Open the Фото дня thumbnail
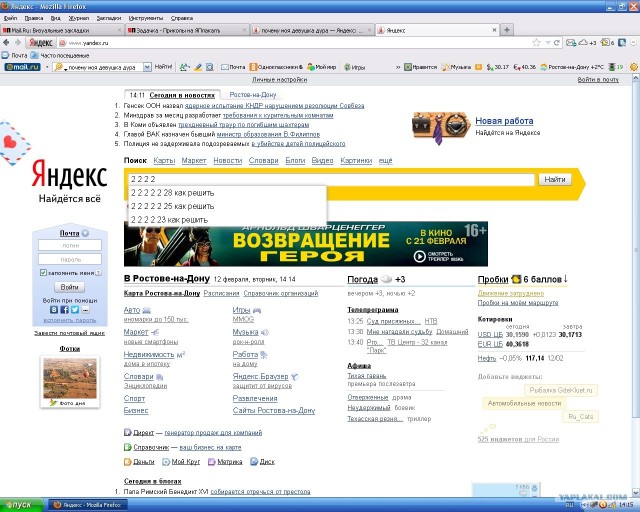Viewport: 640px width, 512px height. pyautogui.click(x=70, y=378)
